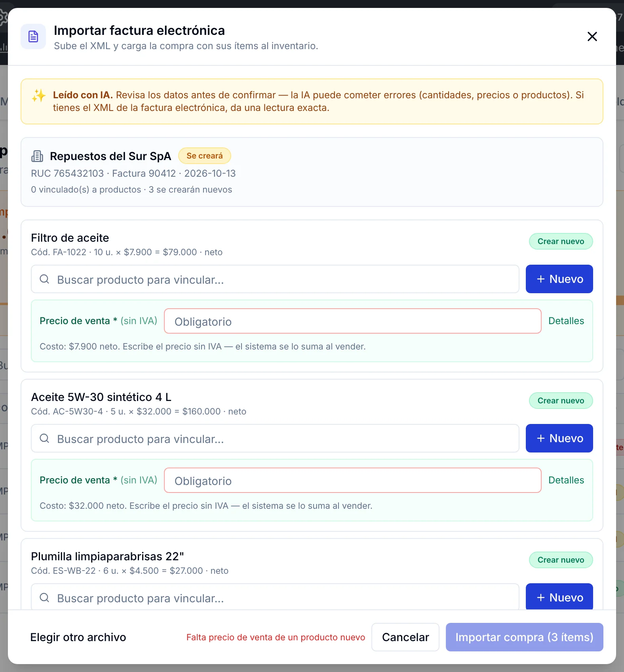Close the Importar factura electrónica dialog

(592, 36)
